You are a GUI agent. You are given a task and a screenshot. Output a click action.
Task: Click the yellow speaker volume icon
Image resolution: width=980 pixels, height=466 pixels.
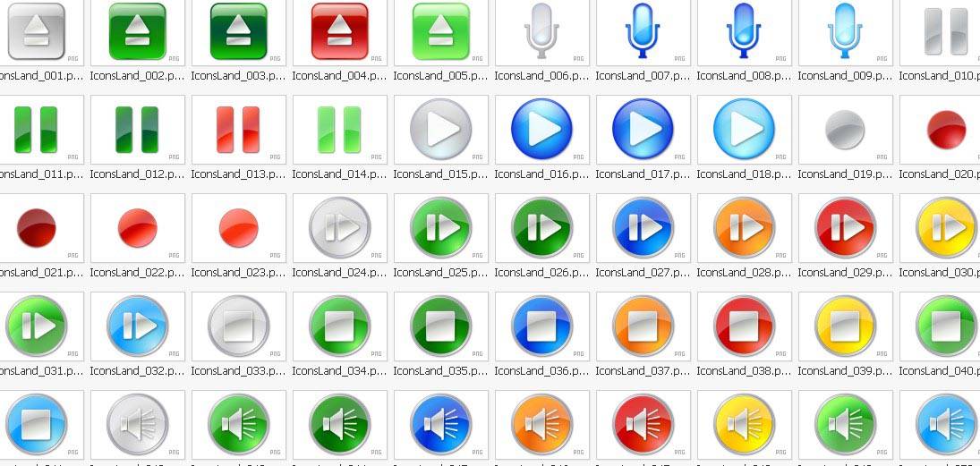[744, 424]
